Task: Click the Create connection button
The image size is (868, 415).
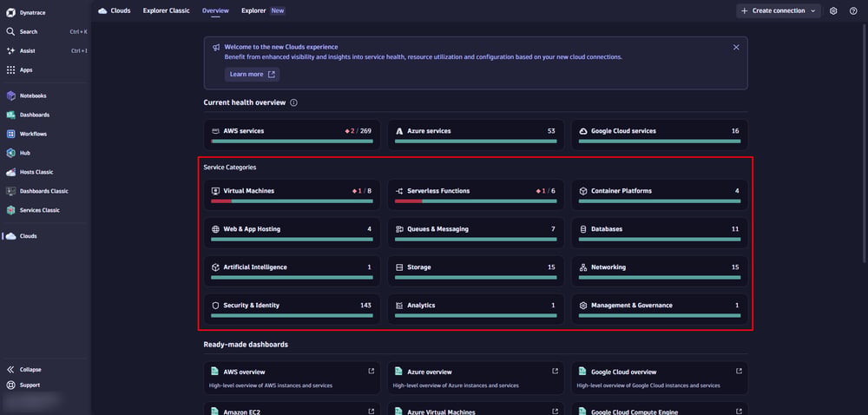Action: [x=779, y=10]
